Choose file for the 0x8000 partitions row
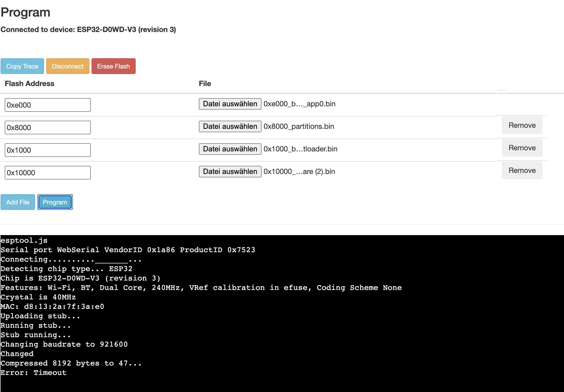564x392 pixels. tap(230, 126)
